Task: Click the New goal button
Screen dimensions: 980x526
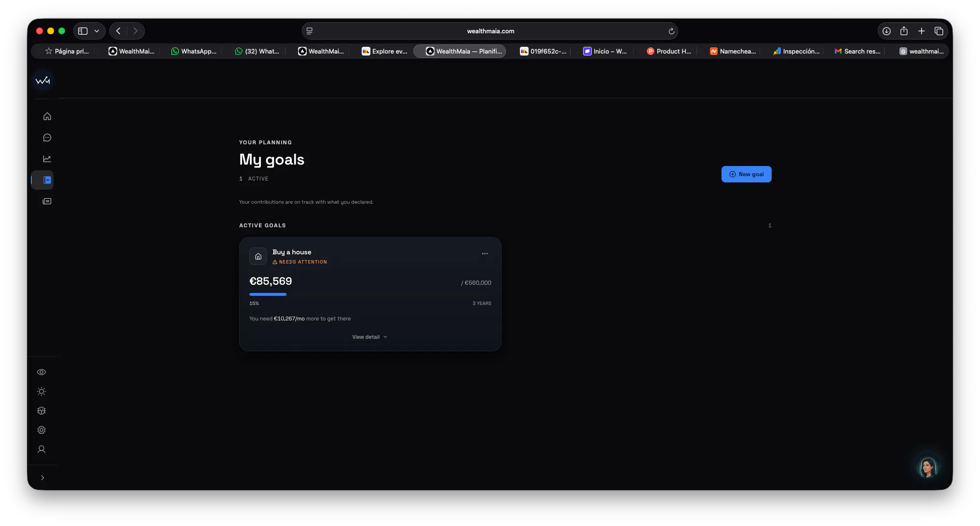Action: 746,174
